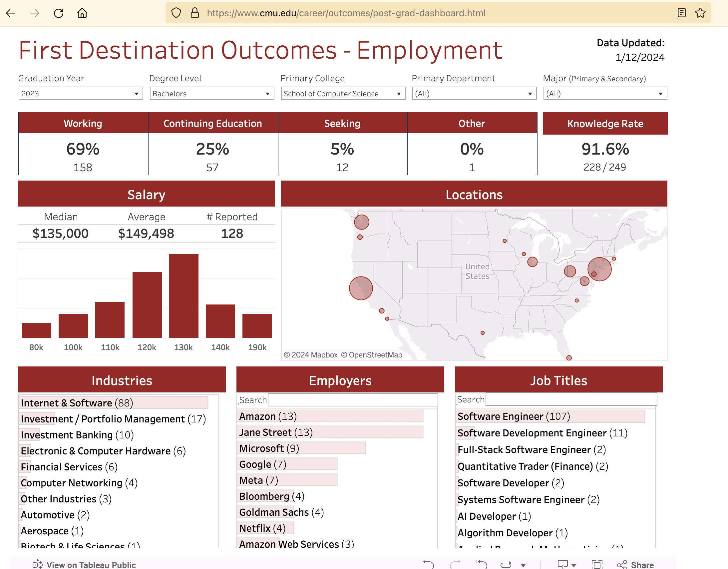Click the Job Titles search field
The width and height of the screenshot is (728, 569).
(x=571, y=399)
